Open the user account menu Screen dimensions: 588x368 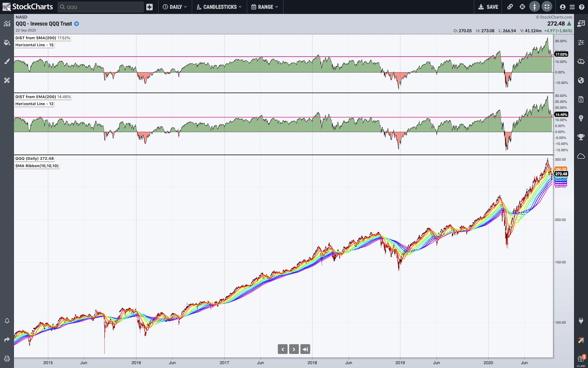point(563,7)
